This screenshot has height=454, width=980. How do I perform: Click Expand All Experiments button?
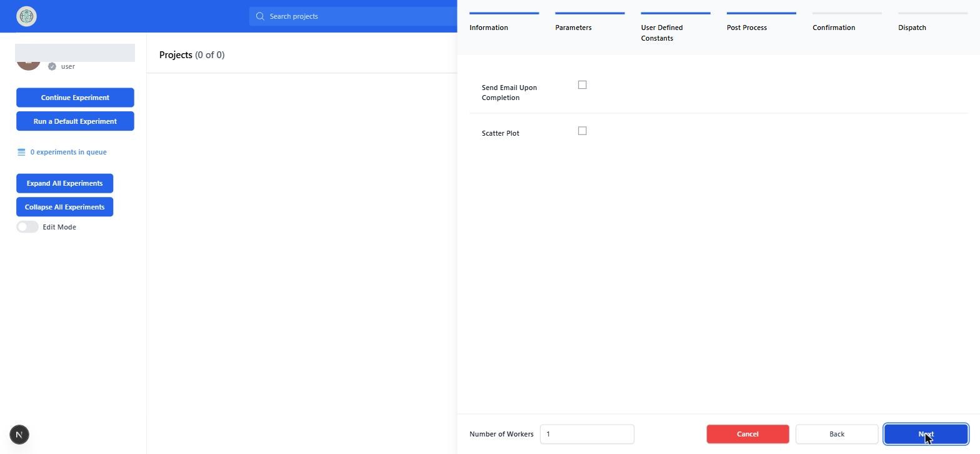tap(64, 183)
